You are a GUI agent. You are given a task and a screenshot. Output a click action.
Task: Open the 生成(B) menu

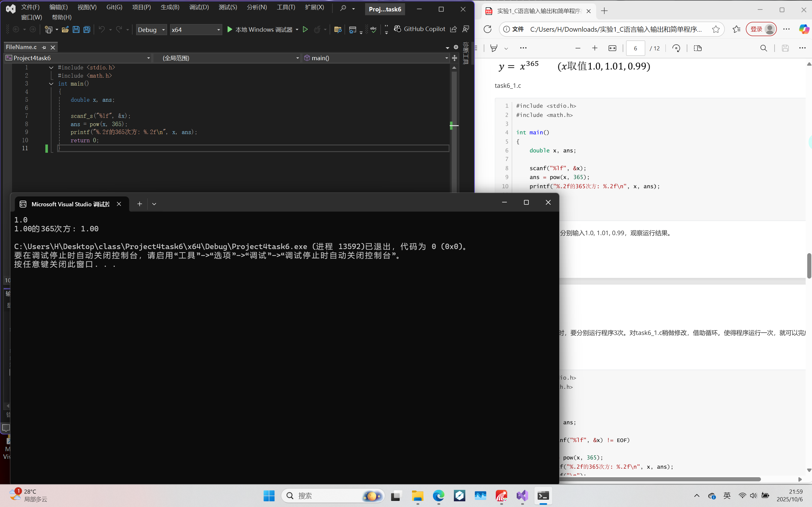170,7
